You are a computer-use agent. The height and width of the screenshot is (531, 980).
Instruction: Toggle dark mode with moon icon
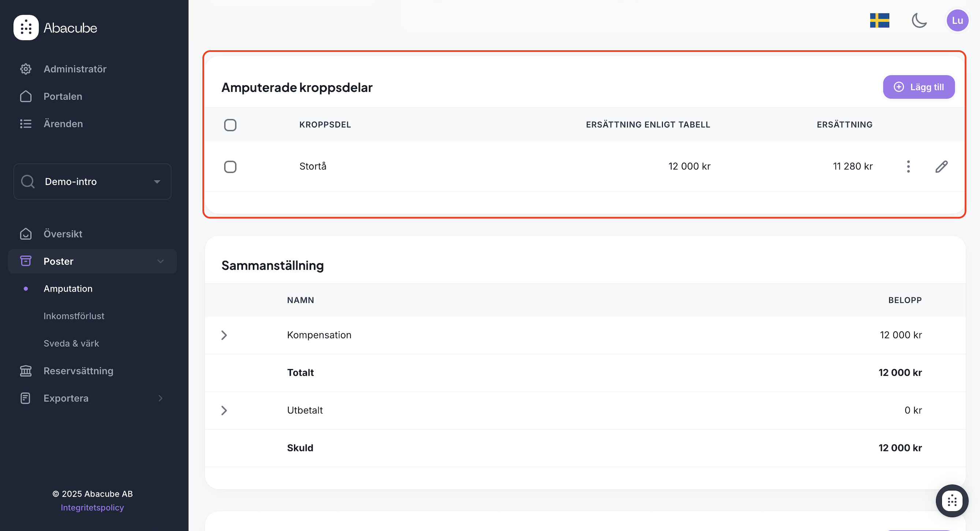(x=919, y=21)
